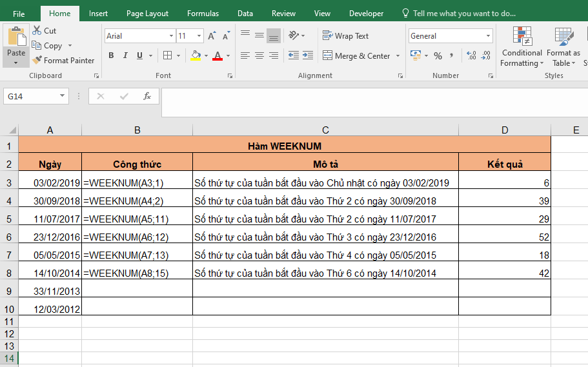Toggle Bold formatting

point(111,55)
